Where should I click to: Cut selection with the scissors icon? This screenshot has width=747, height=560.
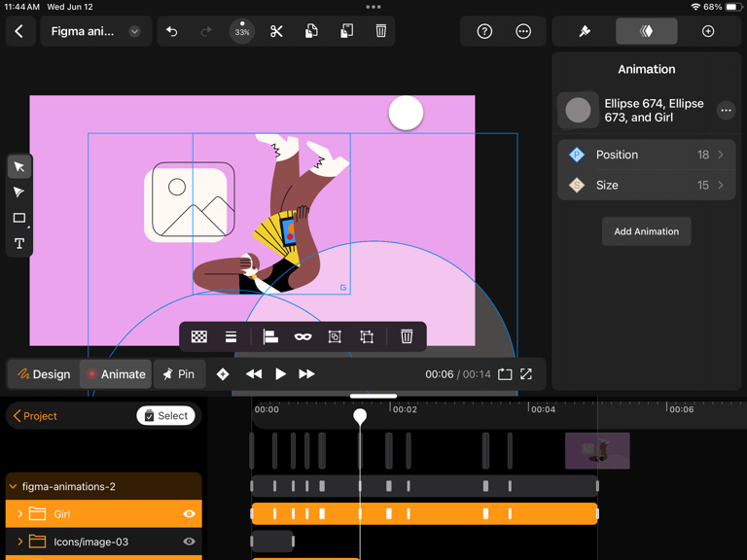tap(276, 31)
